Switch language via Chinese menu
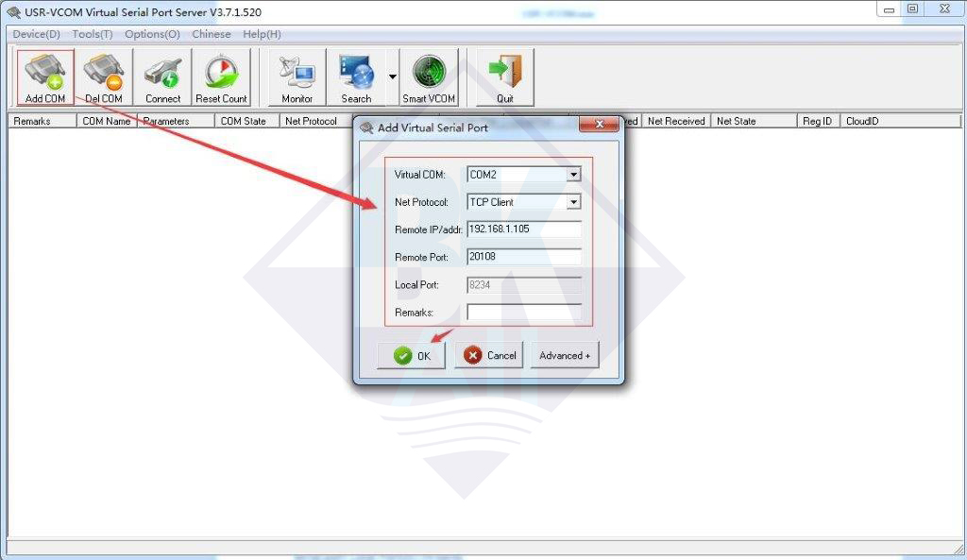Image resolution: width=967 pixels, height=560 pixels. coord(211,34)
